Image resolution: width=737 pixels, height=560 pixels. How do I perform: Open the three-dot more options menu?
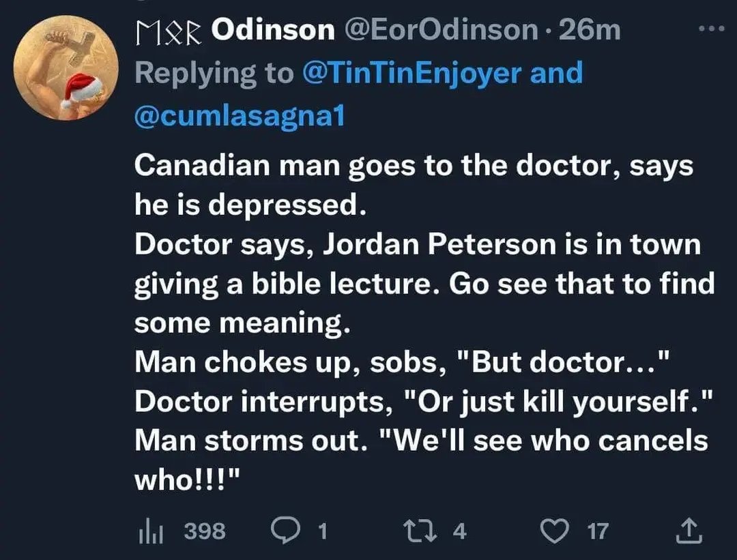713,31
